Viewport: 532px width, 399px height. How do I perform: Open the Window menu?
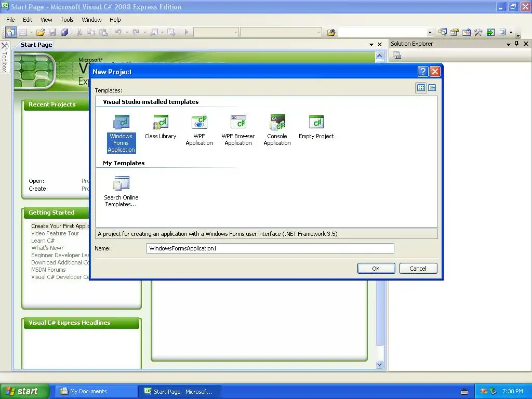91,20
